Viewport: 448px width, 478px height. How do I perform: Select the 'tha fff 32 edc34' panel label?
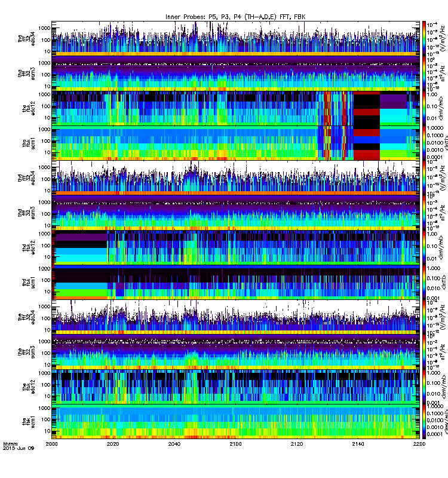pyautogui.click(x=26, y=39)
